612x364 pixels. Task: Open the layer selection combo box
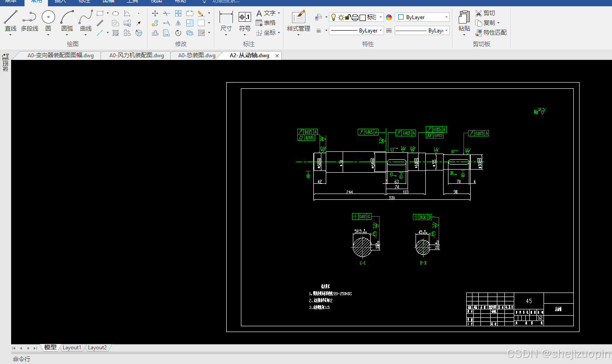tap(356, 17)
